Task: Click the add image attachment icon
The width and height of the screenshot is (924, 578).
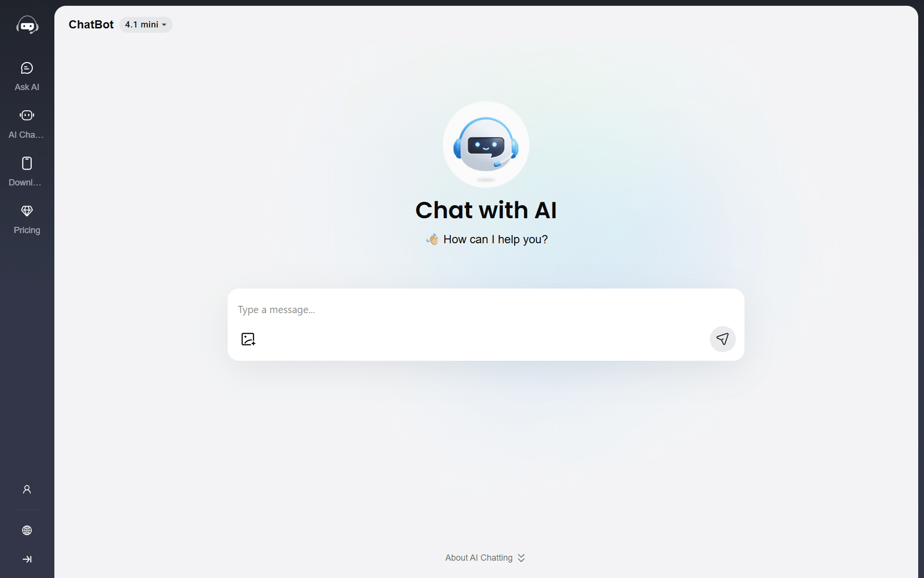Action: [x=248, y=339]
